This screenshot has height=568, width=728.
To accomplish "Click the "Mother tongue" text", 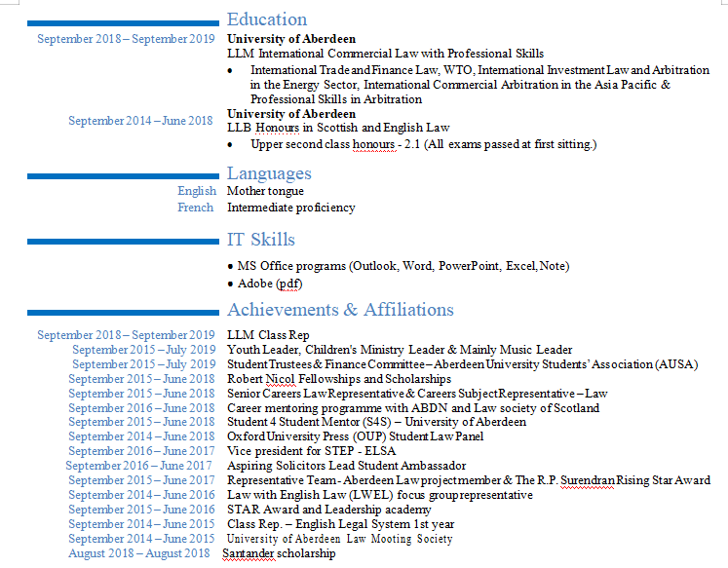I will pyautogui.click(x=265, y=192).
